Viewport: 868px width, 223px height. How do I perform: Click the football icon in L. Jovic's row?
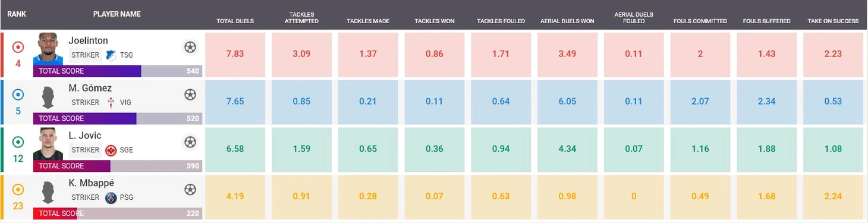(190, 142)
